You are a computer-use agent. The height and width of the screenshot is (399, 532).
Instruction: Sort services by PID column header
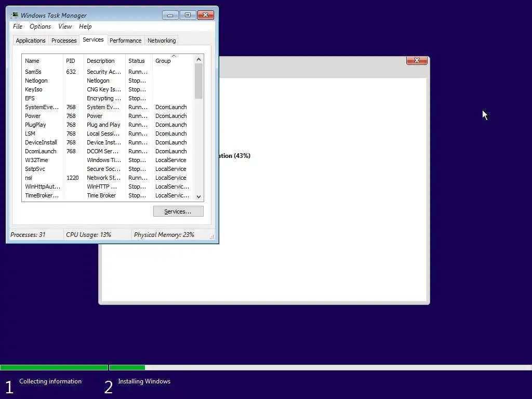tap(73, 61)
